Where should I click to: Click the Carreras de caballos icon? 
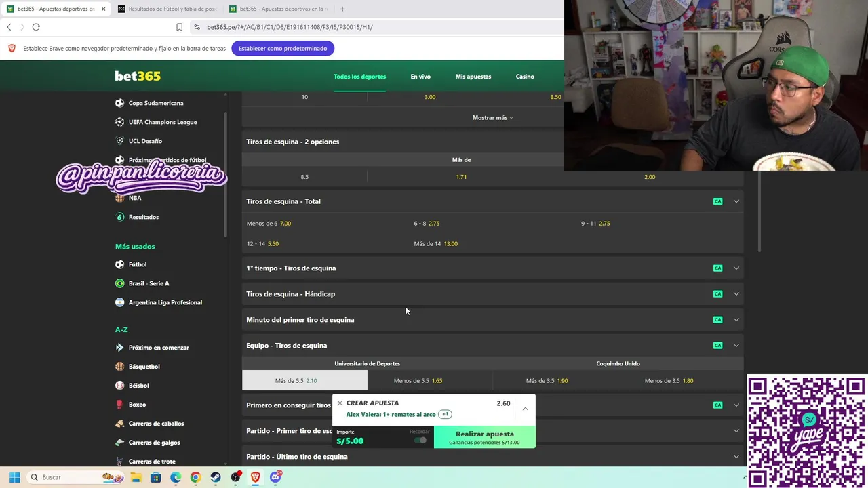[x=119, y=424]
